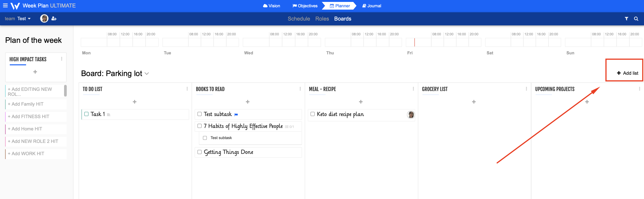The width and height of the screenshot is (644, 199).
Task: Click the Add list button
Action: [627, 73]
